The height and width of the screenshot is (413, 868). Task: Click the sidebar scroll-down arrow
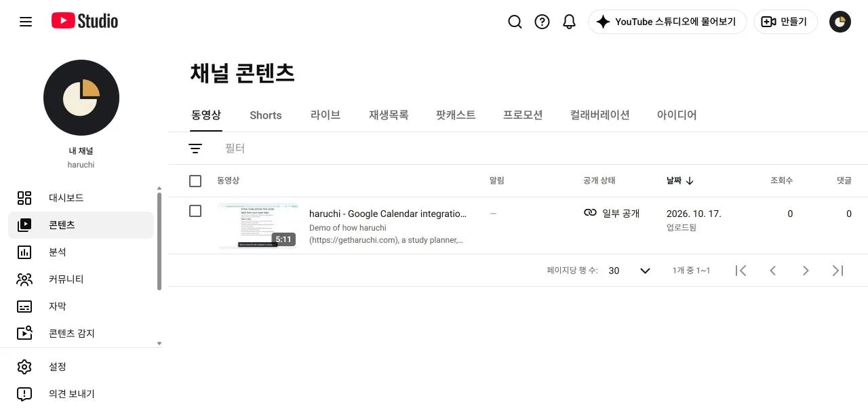159,343
